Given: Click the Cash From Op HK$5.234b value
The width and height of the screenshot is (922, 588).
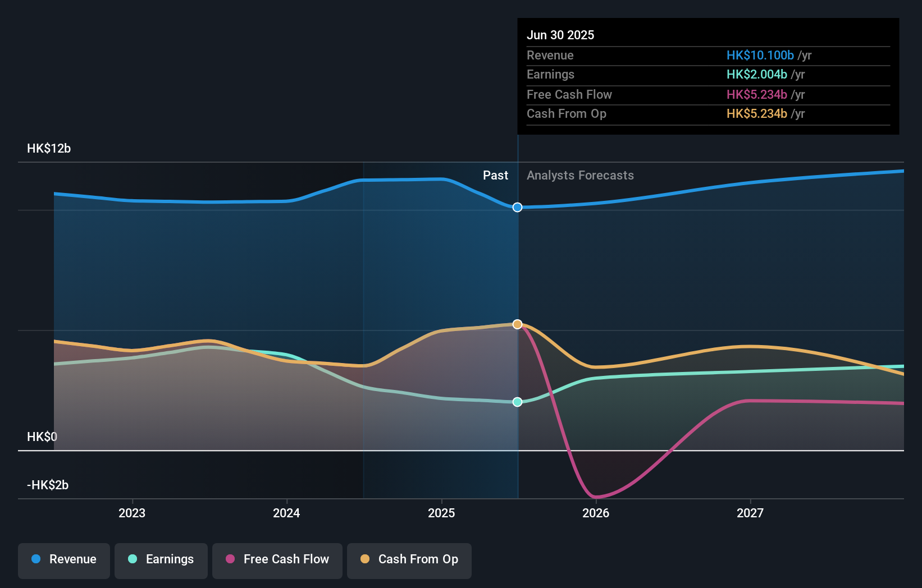Looking at the screenshot, I should click(757, 113).
